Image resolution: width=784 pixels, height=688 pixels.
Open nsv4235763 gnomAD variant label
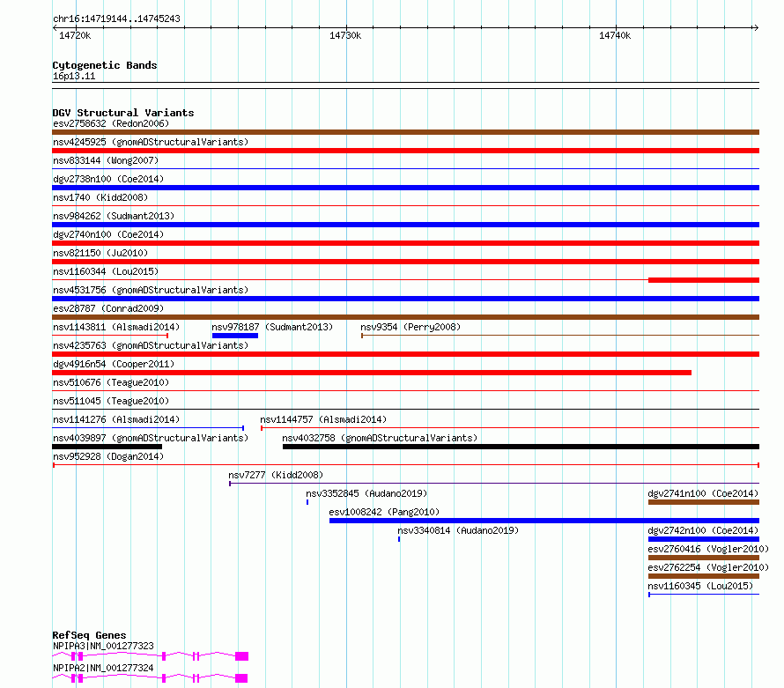(x=151, y=345)
